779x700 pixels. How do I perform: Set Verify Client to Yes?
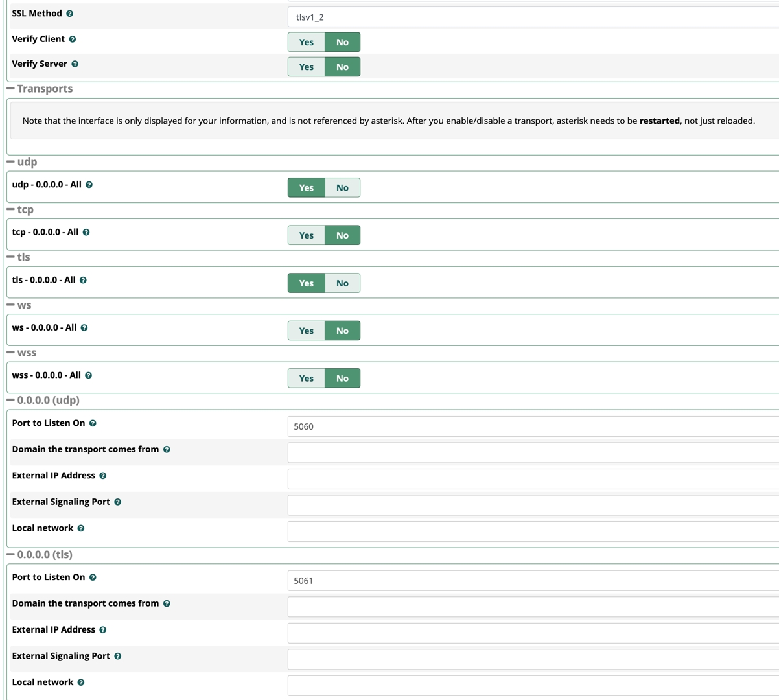point(307,42)
